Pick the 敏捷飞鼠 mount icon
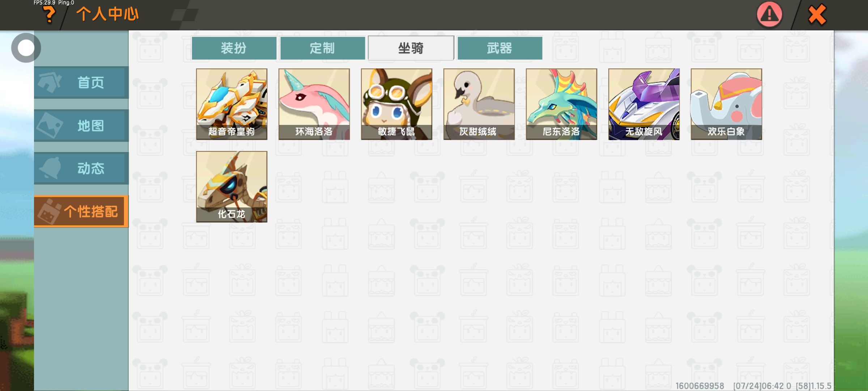This screenshot has width=868, height=391. pos(397,104)
